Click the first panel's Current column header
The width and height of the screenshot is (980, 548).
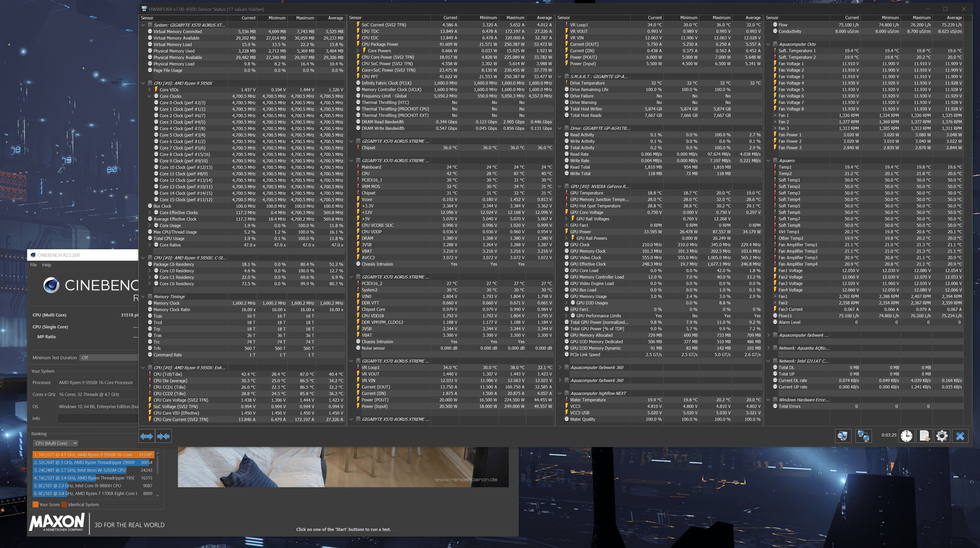[x=243, y=18]
